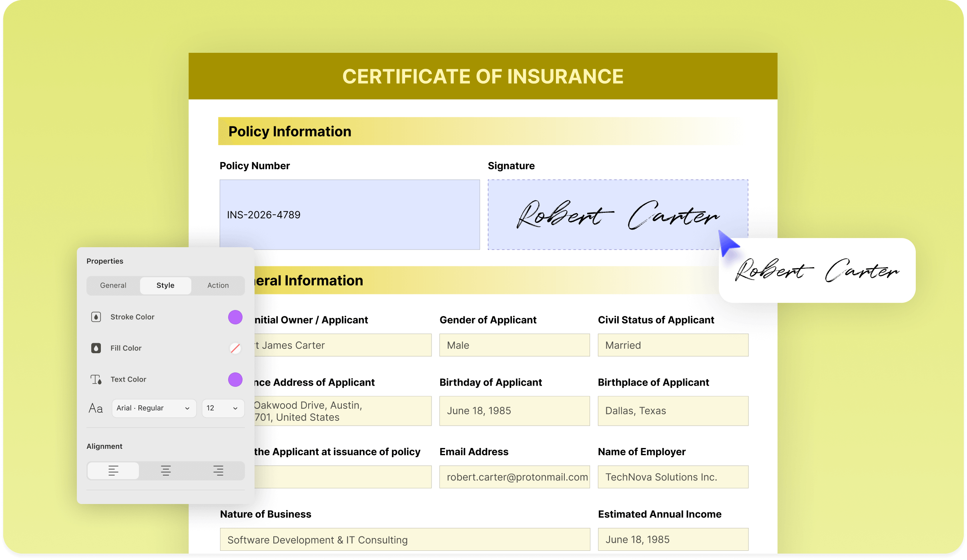The image size is (967, 560).
Task: Open the purple Stroke Color swatch
Action: (x=235, y=317)
